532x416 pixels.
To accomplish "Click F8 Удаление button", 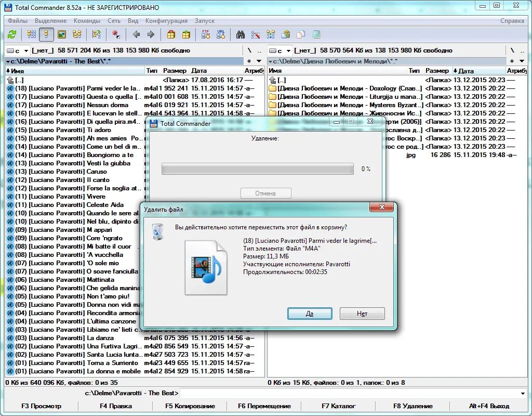I will [x=413, y=406].
